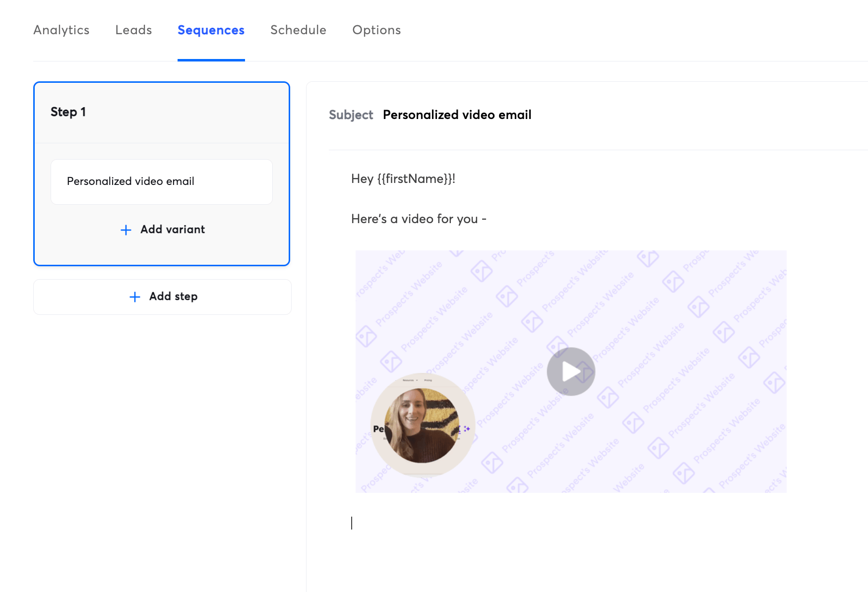The image size is (868, 592).
Task: Click the presenter's circular webcam thumbnail
Action: click(x=423, y=425)
